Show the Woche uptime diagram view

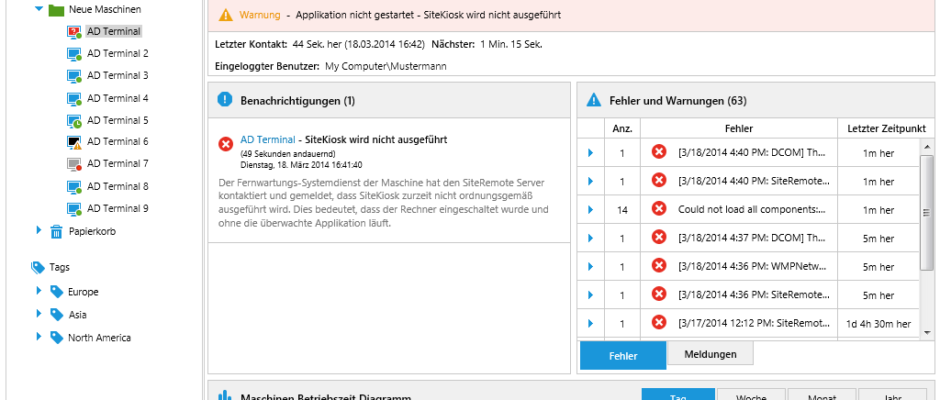pos(752,397)
